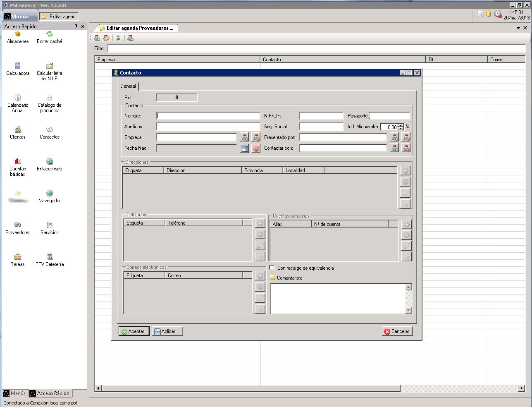
Task: Click the remove button beside Teléfonos list
Action: [x=260, y=235]
